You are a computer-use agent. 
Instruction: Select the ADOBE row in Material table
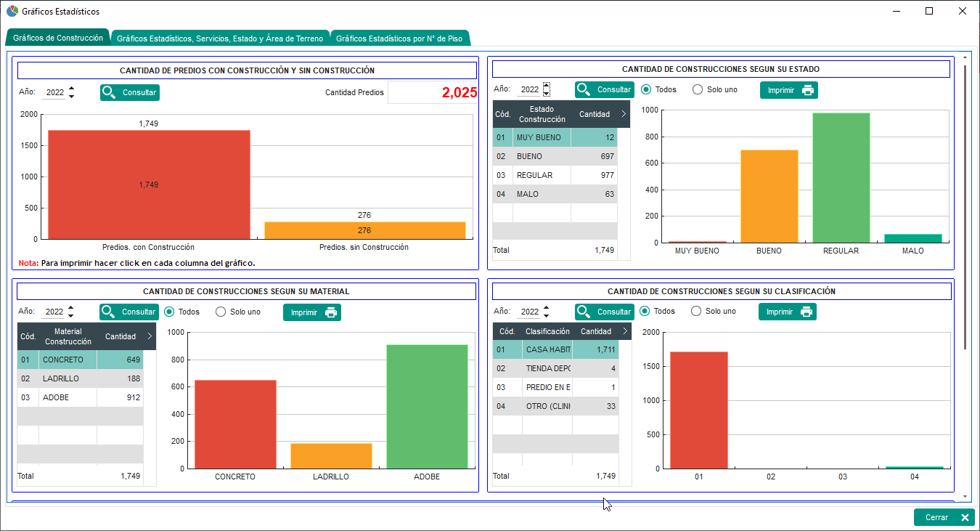pyautogui.click(x=80, y=397)
